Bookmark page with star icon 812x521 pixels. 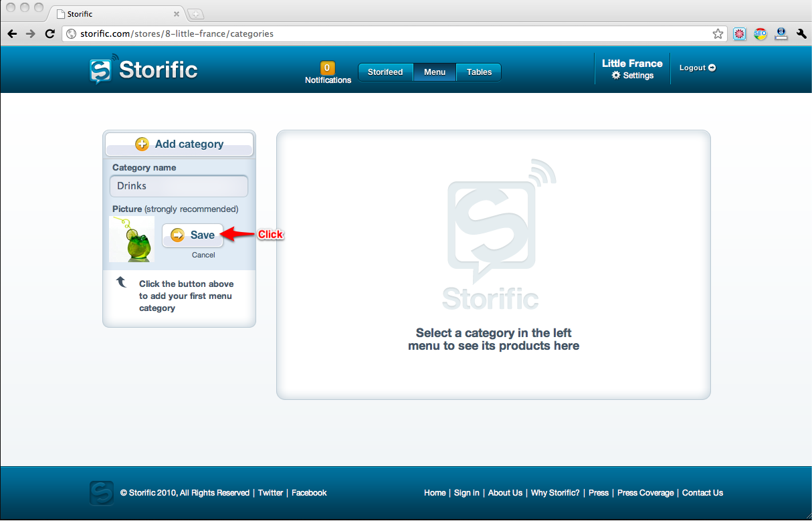coord(718,33)
